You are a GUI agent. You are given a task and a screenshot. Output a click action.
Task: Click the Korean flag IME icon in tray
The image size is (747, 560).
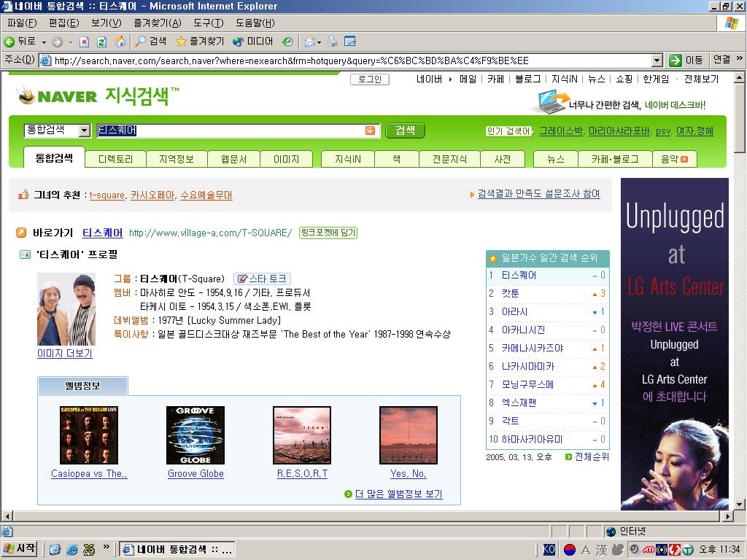tap(570, 550)
